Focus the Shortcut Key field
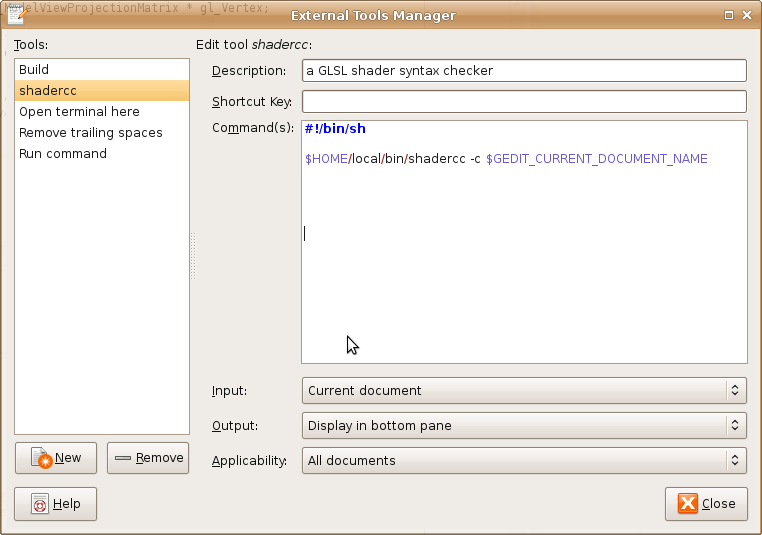 pos(523,102)
